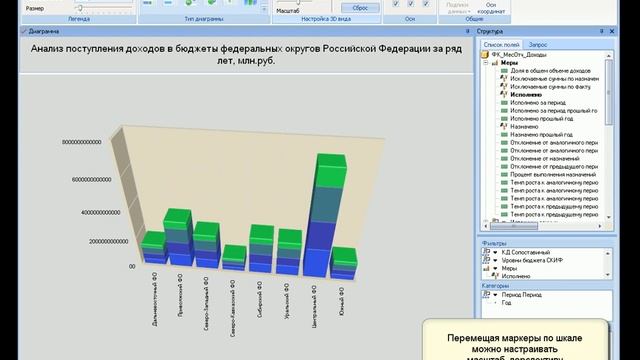This screenshot has width=640, height=360.
Task: Click the green icon beside Доля в общем объеме доходов
Action: (504, 71)
